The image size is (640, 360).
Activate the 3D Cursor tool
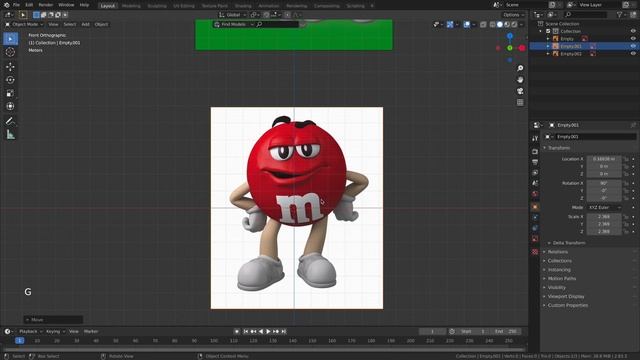tap(11, 52)
